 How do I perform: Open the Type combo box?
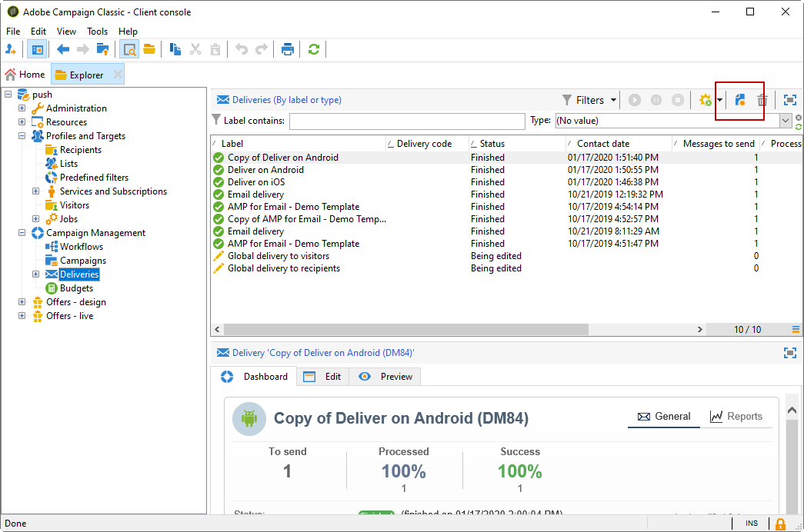point(785,121)
